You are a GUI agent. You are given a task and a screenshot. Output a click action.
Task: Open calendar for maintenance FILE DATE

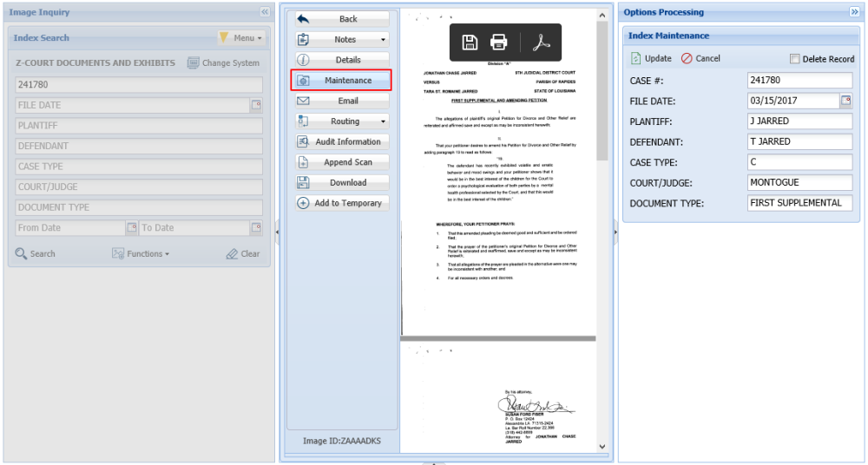pyautogui.click(x=846, y=101)
